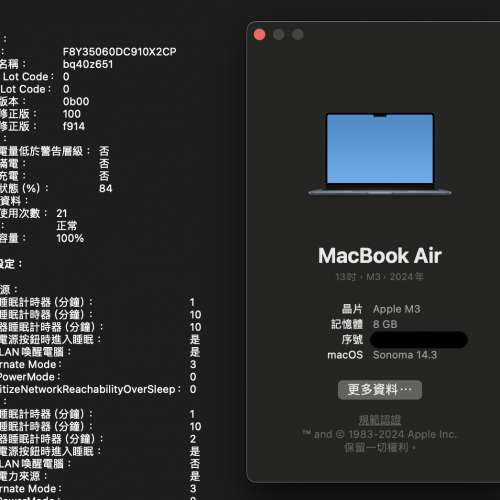Click the itizeNetworkReachabilityOverSleep row label
This screenshot has height=500, width=500.
click(90, 389)
